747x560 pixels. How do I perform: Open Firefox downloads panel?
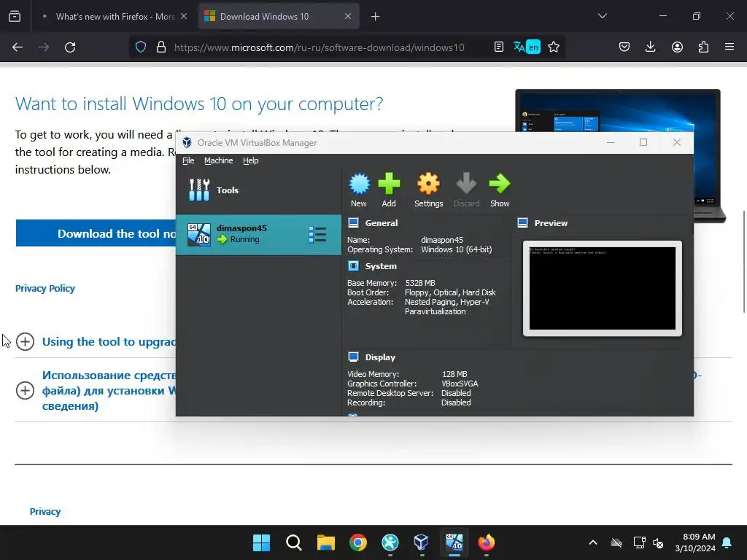(x=650, y=47)
